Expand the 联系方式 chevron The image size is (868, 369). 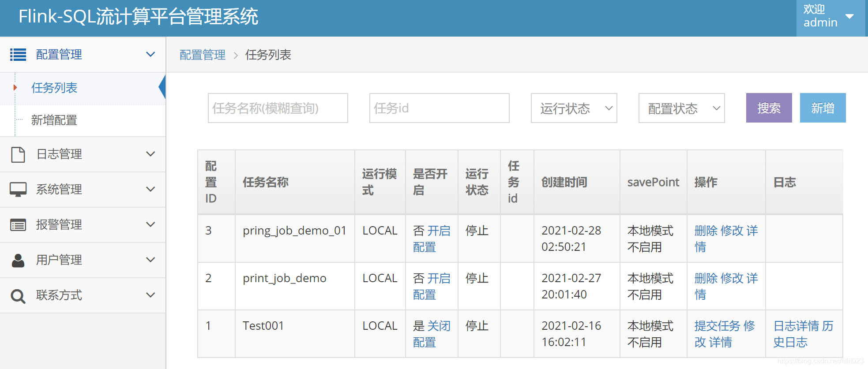(x=150, y=295)
